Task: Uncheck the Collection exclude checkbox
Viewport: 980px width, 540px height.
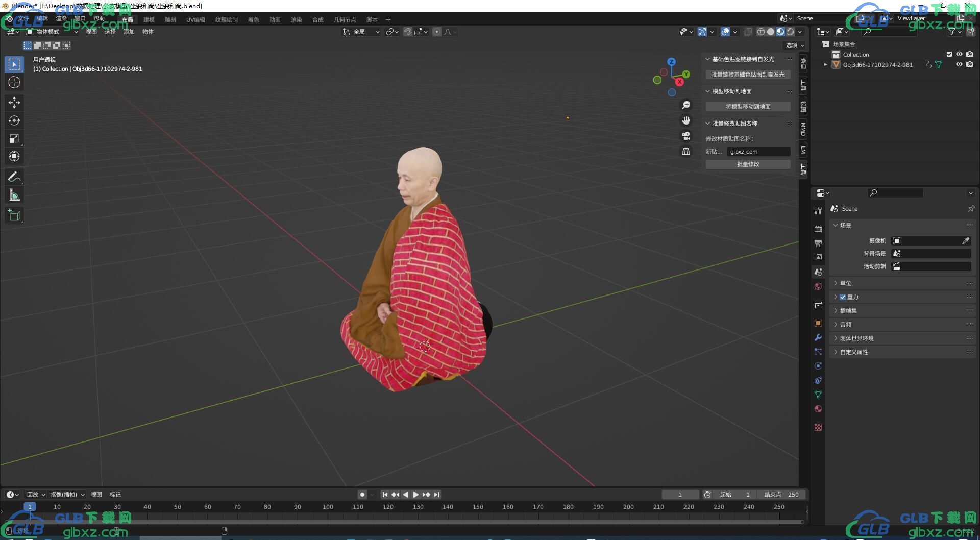Action: point(949,54)
